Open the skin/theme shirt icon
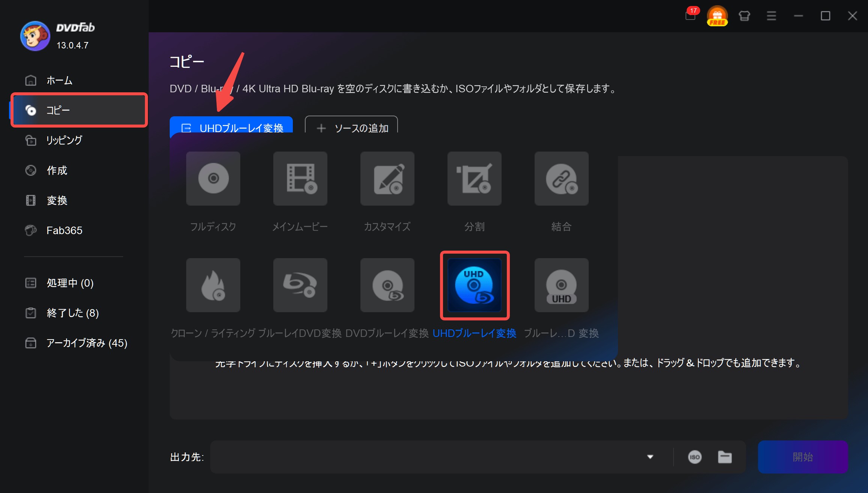Image resolution: width=868 pixels, height=493 pixels. point(744,16)
